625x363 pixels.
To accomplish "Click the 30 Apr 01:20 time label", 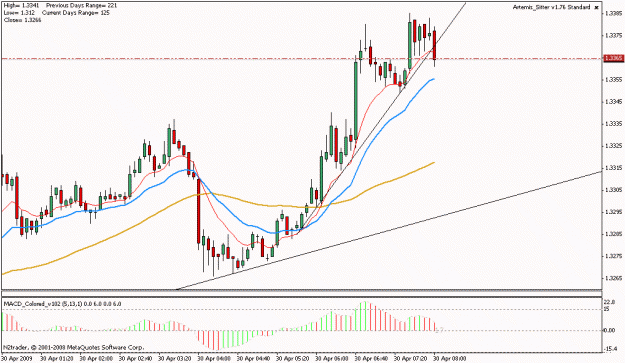I will coord(57,359).
